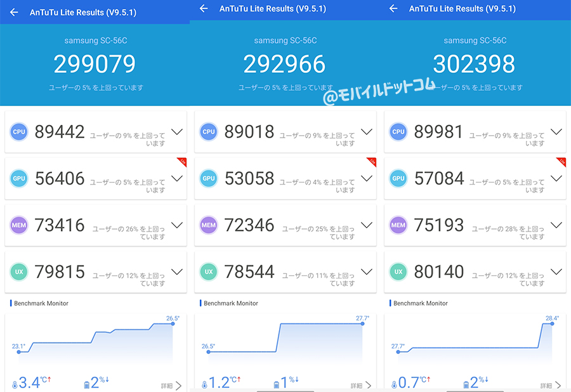Tap battery icon next to 2% in third panel
The image size is (571, 392).
tap(466, 385)
